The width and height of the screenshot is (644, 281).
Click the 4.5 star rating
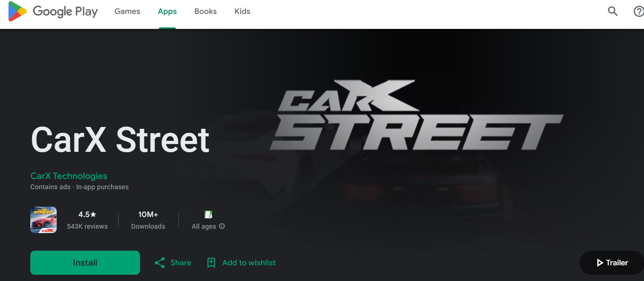[87, 214]
